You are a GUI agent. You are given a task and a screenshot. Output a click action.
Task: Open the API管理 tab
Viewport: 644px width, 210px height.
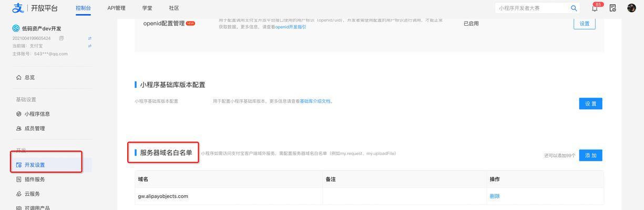click(x=116, y=8)
